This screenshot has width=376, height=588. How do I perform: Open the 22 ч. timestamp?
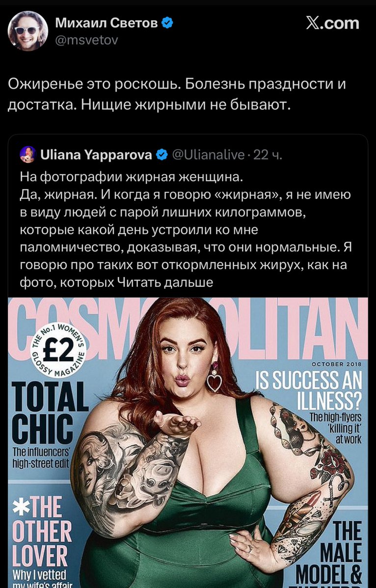[268, 154]
